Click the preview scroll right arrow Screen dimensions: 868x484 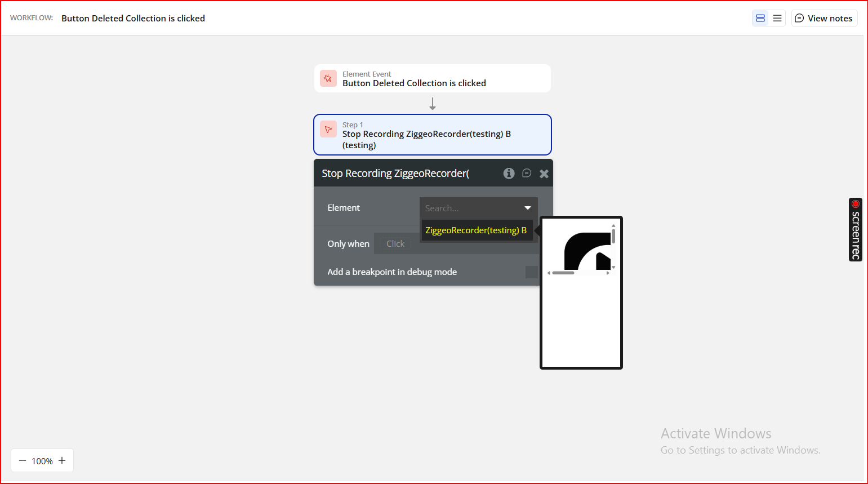click(608, 273)
